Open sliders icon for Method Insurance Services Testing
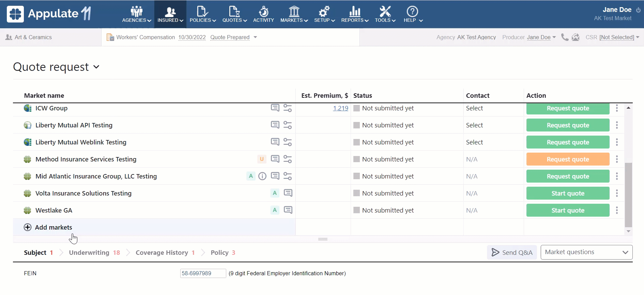Viewport: 644px width, 295px height. tap(288, 159)
